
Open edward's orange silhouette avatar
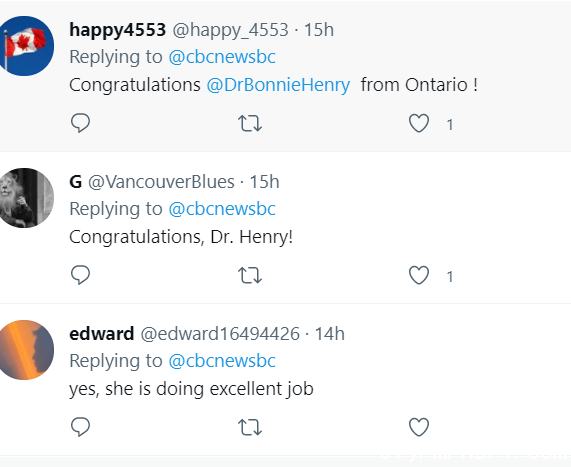coord(25,350)
